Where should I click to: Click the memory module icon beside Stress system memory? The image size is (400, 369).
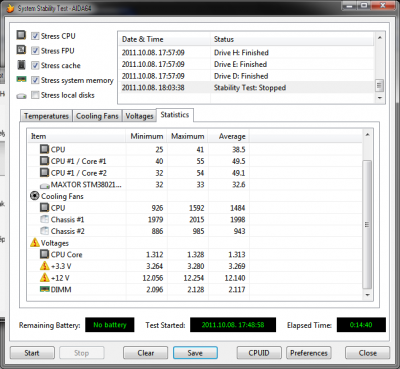(21, 80)
